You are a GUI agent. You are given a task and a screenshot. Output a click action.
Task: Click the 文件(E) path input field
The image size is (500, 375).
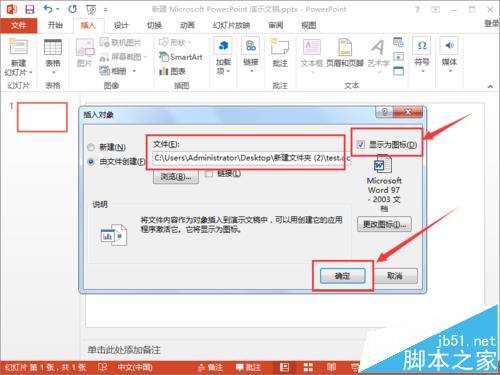251,158
